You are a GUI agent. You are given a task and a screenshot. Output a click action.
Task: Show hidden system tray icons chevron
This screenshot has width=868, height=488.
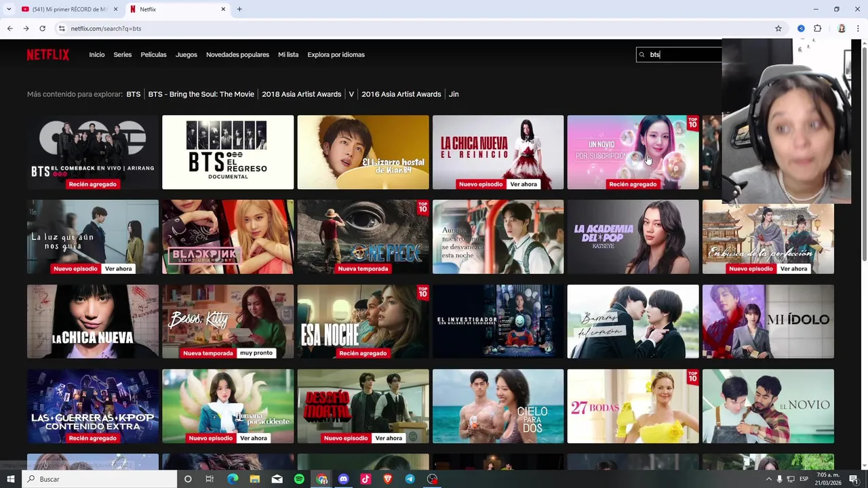(x=768, y=479)
